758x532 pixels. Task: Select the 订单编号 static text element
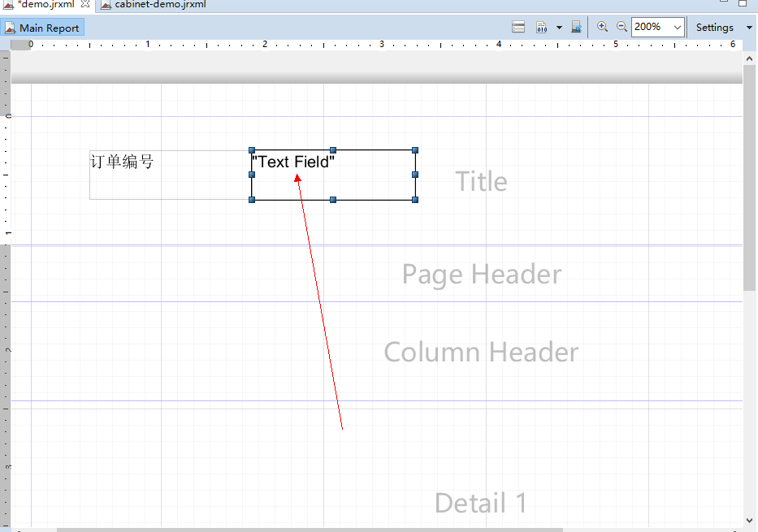point(170,175)
